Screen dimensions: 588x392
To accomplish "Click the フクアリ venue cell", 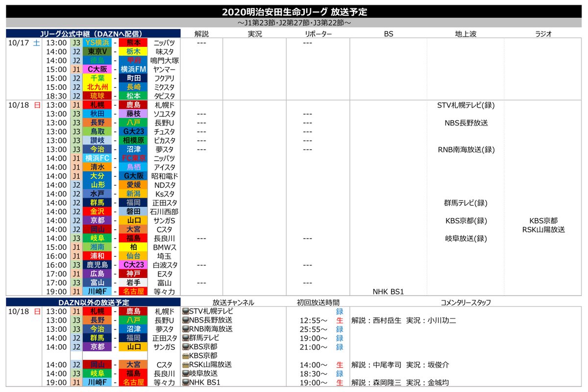I will (165, 78).
